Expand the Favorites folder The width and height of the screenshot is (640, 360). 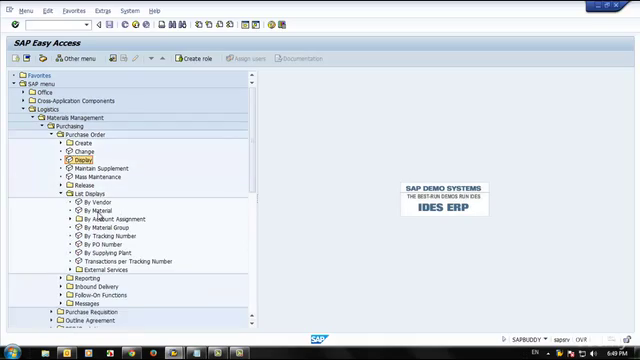(x=14, y=76)
